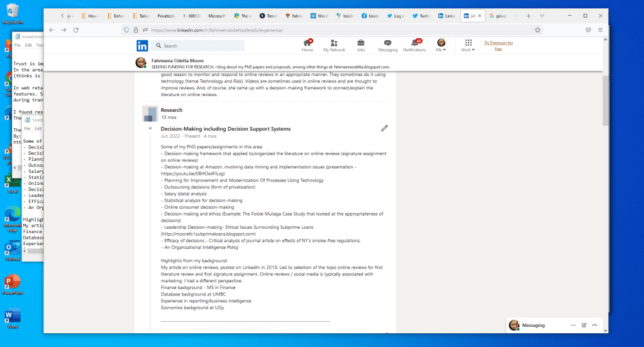The width and height of the screenshot is (644, 347).
Task: Bookmark this page with the star icon
Action: [x=538, y=30]
